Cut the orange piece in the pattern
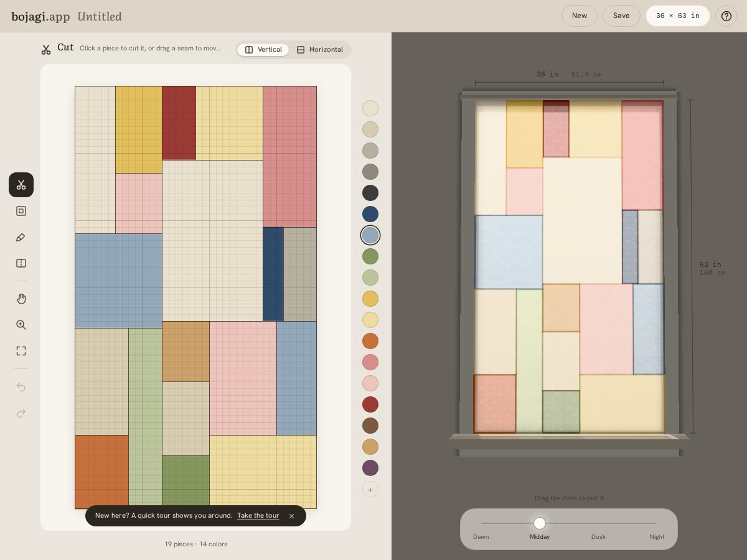Screen dimensions: 747x560 101,472
